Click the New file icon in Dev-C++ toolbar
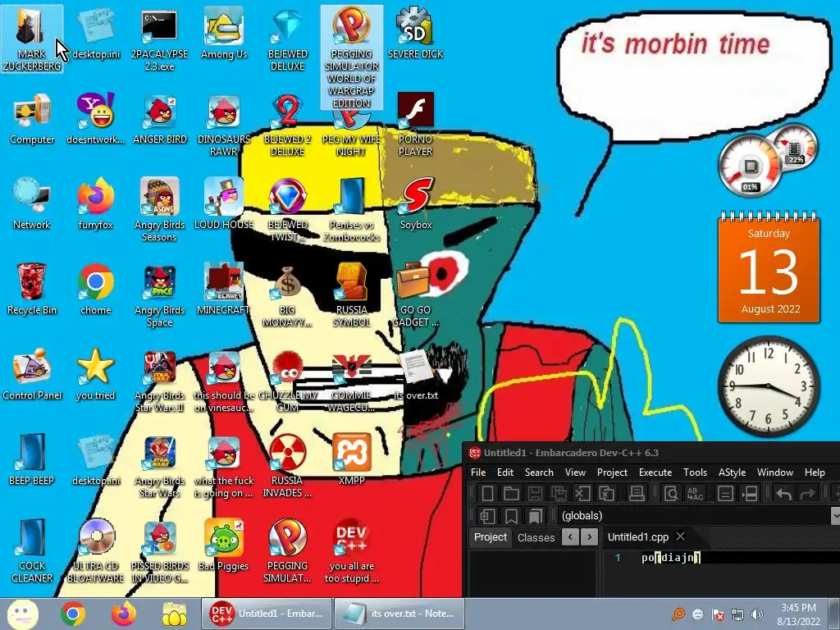This screenshot has width=840, height=630. [487, 493]
